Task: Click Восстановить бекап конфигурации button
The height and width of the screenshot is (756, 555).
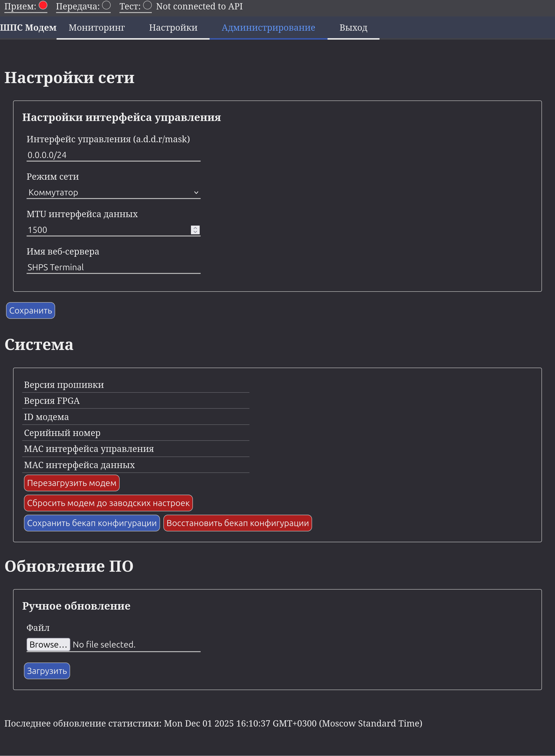Action: (x=238, y=523)
